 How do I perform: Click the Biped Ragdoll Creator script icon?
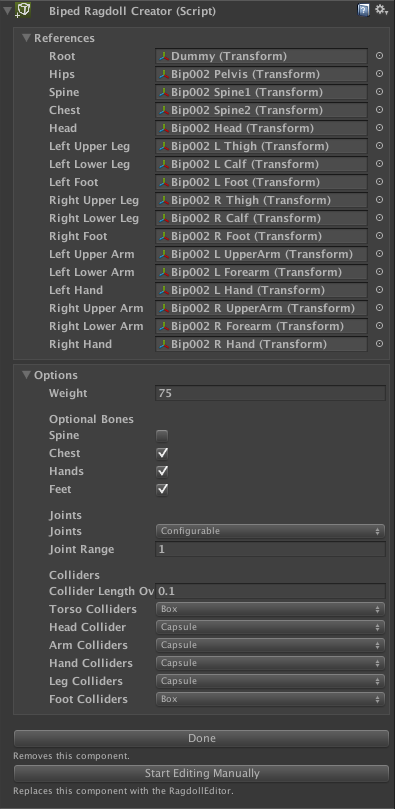point(23,10)
